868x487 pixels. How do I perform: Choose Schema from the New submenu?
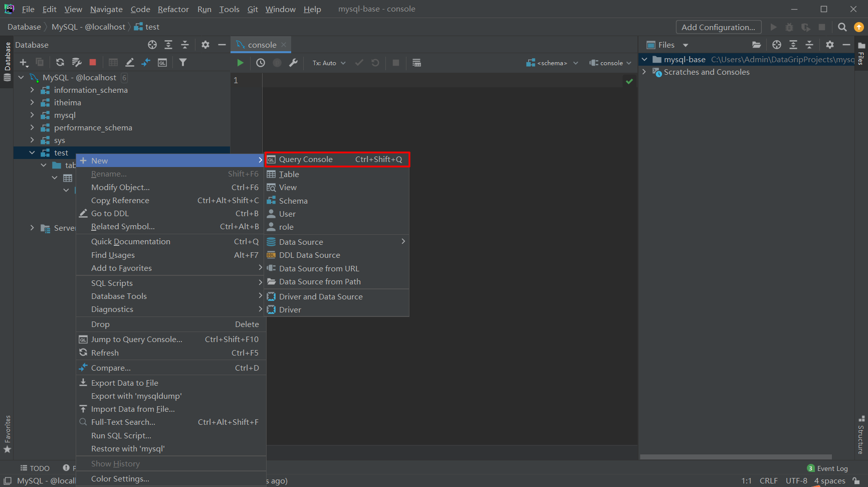pos(337,201)
